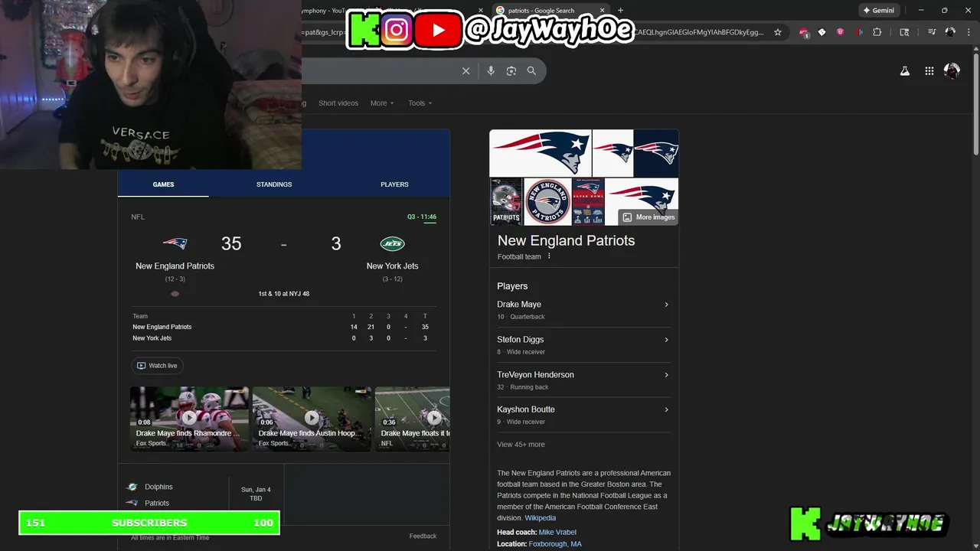Open the Extensions puzzle-piece menu
The image size is (980, 551).
click(877, 32)
